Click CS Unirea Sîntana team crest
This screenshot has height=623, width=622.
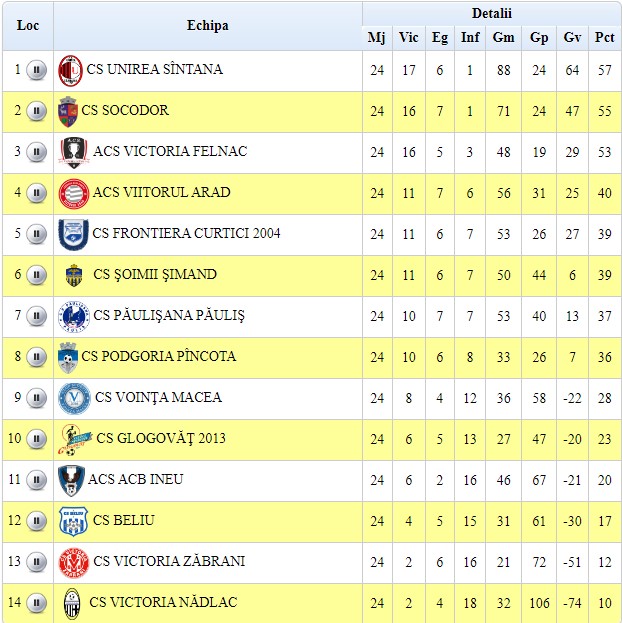pyautogui.click(x=70, y=71)
